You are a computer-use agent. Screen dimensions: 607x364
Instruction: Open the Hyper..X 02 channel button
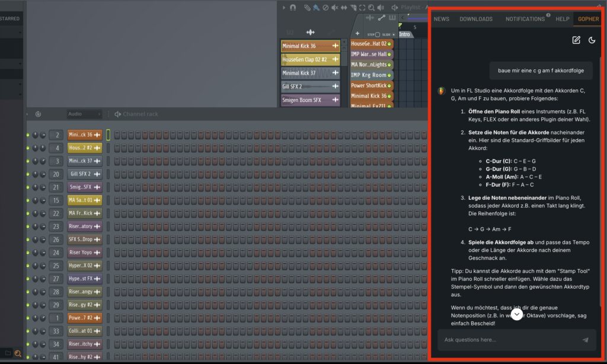[85, 266]
